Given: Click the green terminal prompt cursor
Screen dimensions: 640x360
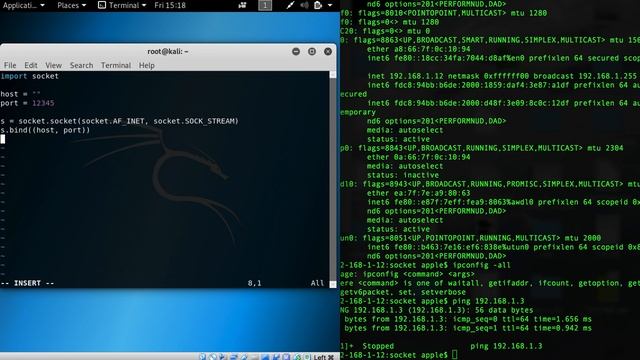Looking at the screenshot, I should [455, 355].
